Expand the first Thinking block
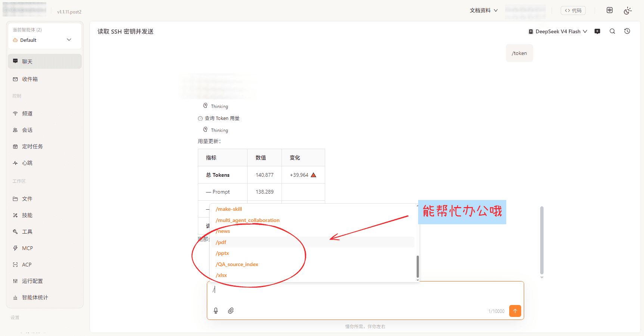Image resolution: width=644 pixels, height=336 pixels. click(216, 106)
